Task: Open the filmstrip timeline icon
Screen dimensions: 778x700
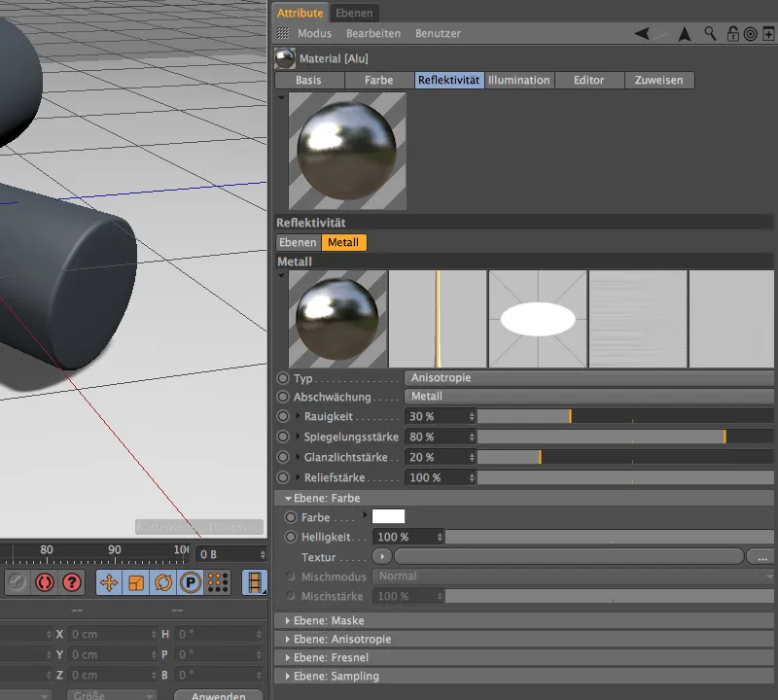Action: pos(255,582)
